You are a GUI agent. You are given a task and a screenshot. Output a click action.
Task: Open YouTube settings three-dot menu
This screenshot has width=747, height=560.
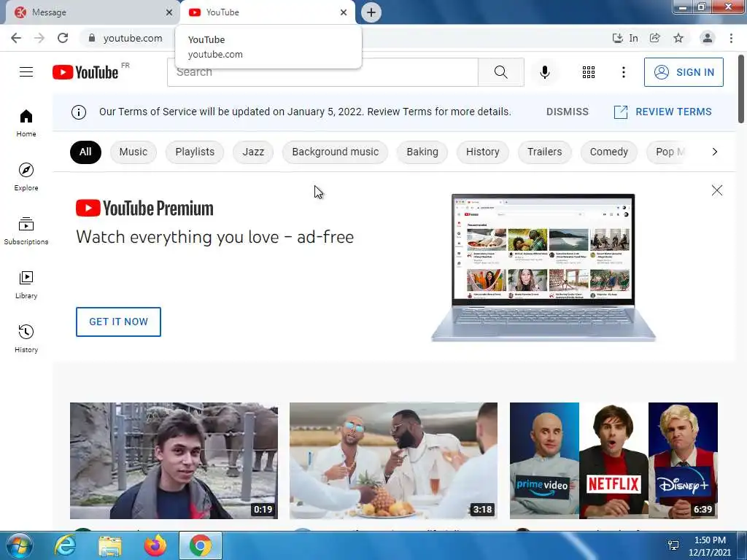pos(623,72)
